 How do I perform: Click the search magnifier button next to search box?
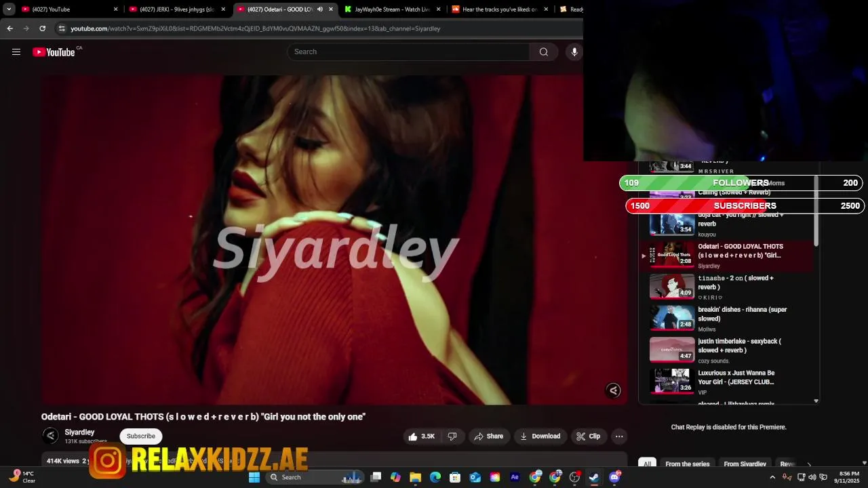coord(544,52)
